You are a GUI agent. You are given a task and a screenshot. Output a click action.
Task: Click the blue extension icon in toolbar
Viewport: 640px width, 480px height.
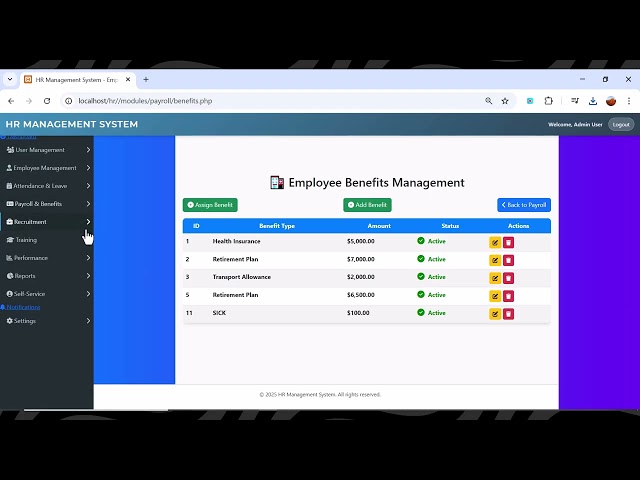(x=530, y=101)
